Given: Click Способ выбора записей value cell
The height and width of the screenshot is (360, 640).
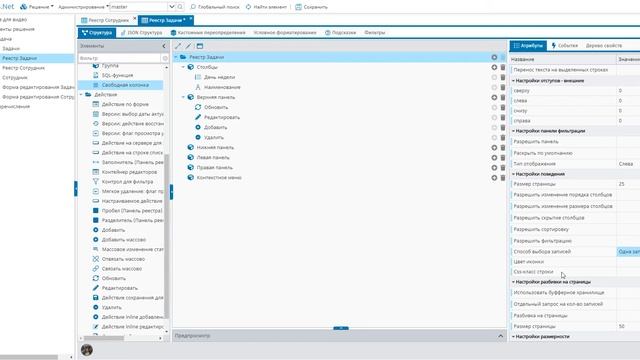Looking at the screenshot, I should click(629, 252).
